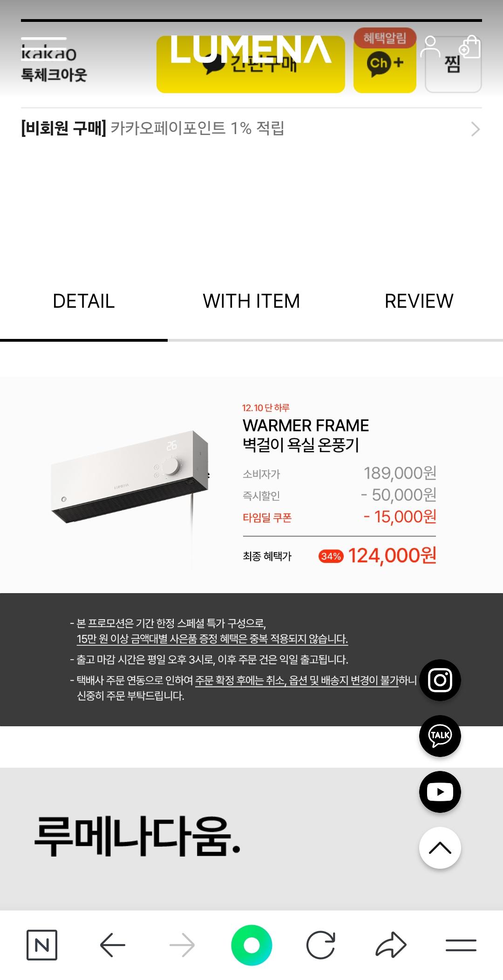The width and height of the screenshot is (503, 980).
Task: Tap the share arrow icon
Action: pos(391,945)
